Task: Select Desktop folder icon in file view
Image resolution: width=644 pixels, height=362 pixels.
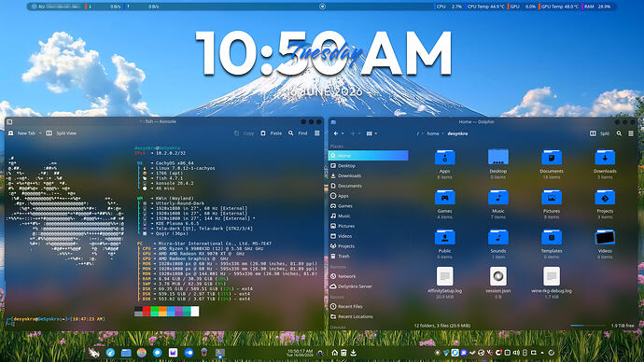Action: (x=498, y=157)
